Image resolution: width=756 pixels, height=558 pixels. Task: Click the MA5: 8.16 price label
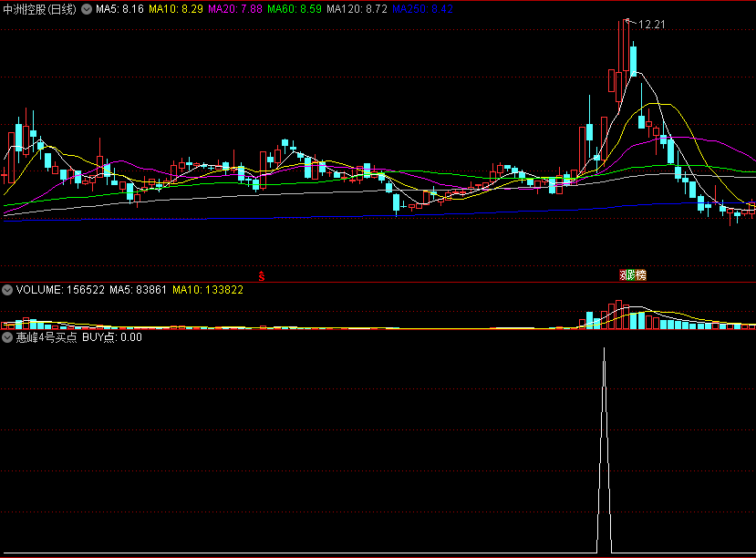(119, 9)
